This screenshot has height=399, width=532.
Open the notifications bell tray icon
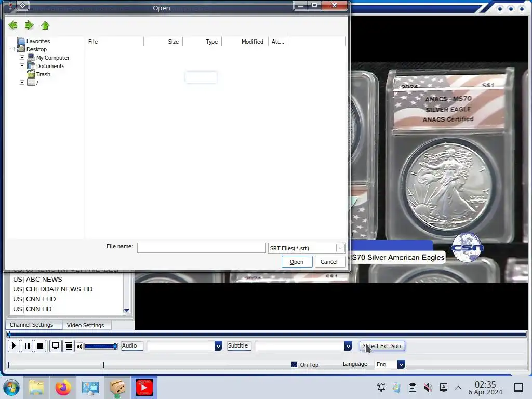pos(381,388)
